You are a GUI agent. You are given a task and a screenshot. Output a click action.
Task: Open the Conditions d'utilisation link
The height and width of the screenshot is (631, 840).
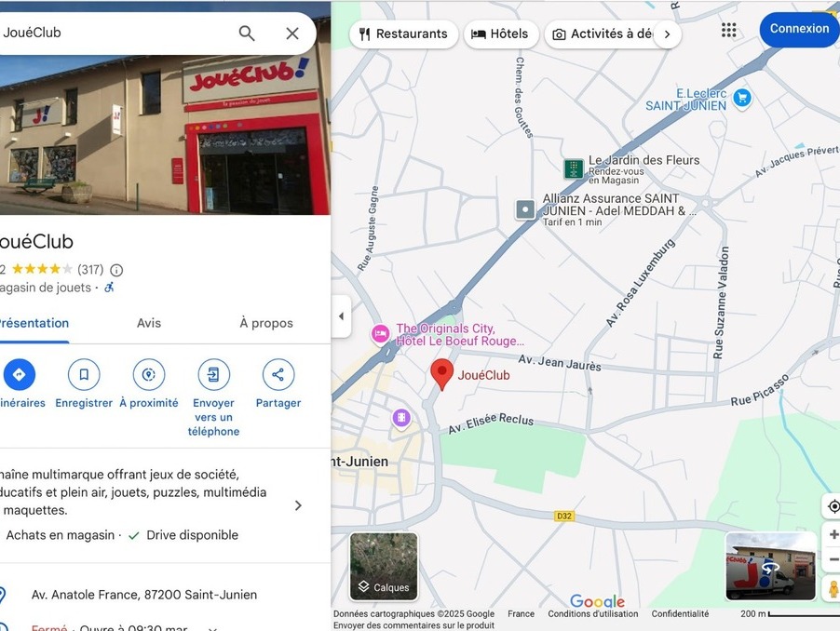pyautogui.click(x=593, y=614)
